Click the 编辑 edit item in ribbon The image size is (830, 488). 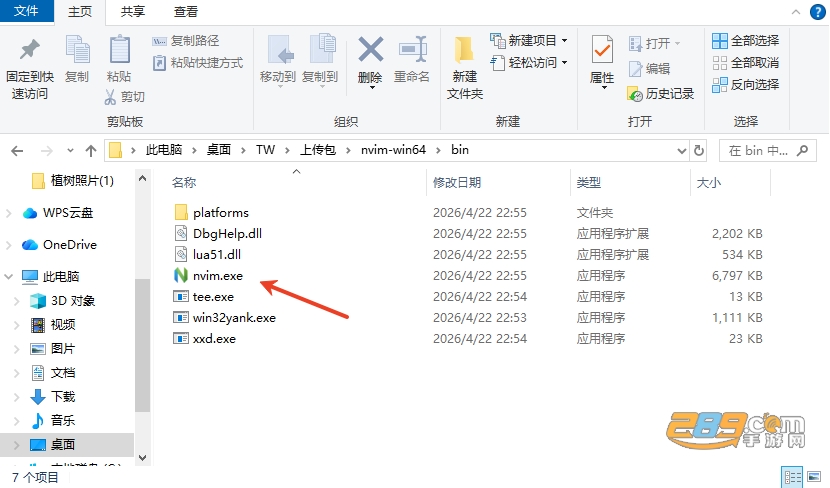649,68
